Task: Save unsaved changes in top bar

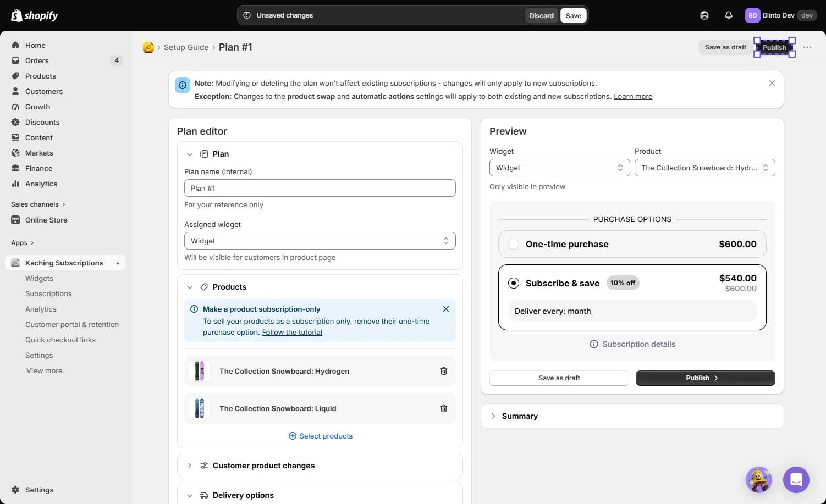Action: click(574, 15)
